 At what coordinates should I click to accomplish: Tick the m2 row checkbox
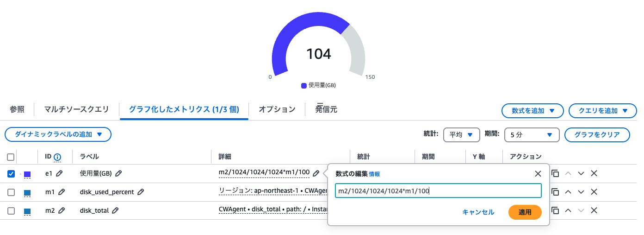pos(11,211)
